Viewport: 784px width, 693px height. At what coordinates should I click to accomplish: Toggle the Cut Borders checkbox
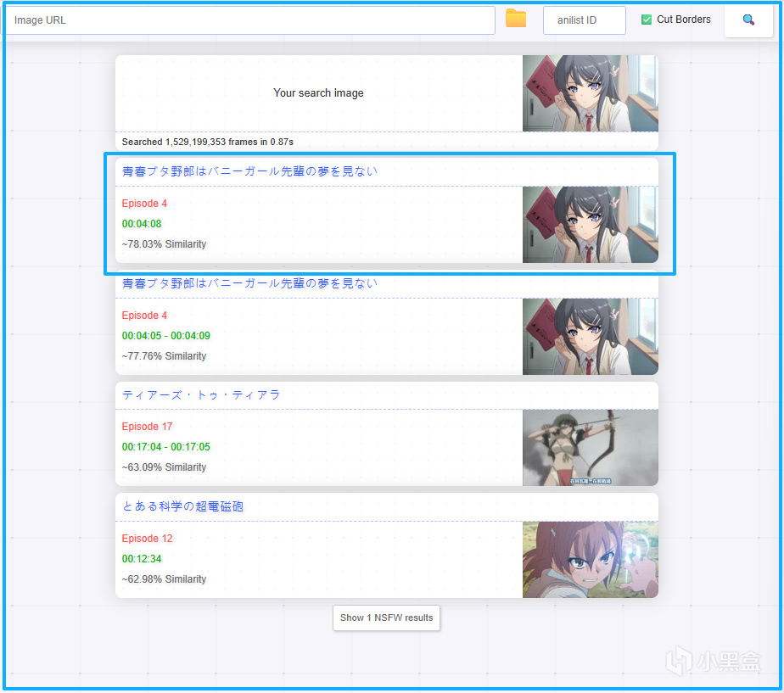tap(646, 20)
